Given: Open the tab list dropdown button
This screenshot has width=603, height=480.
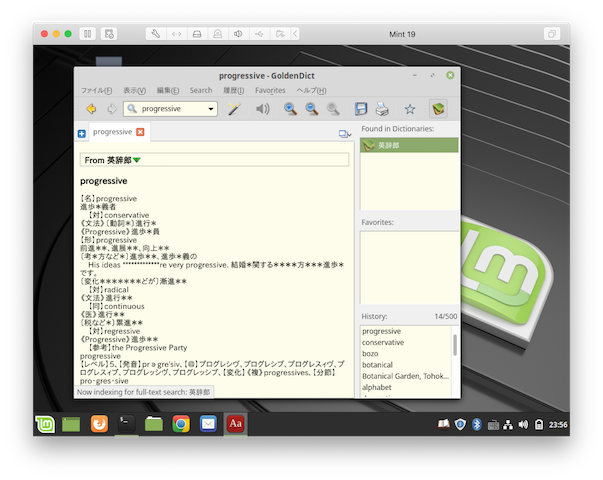Looking at the screenshot, I should pos(345,133).
